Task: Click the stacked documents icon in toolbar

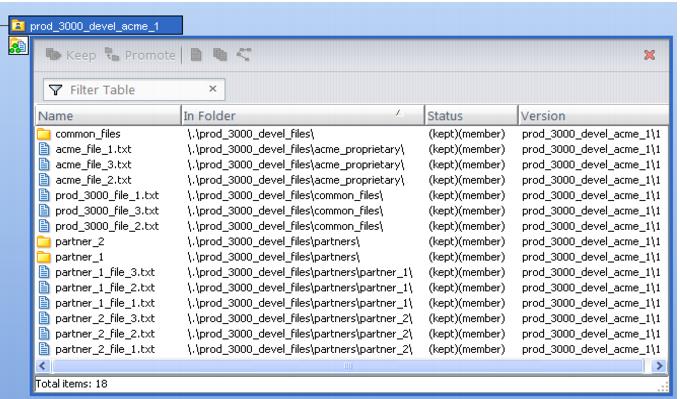Action: [220, 55]
